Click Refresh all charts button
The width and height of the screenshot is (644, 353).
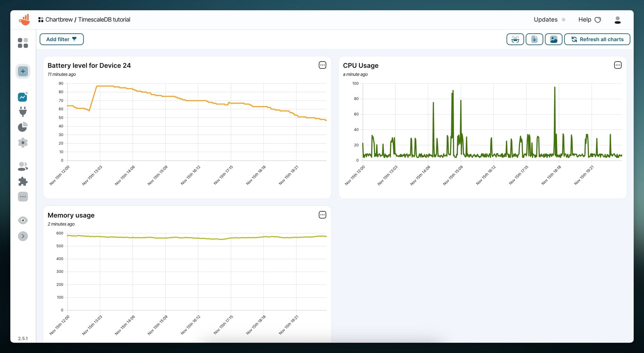597,39
